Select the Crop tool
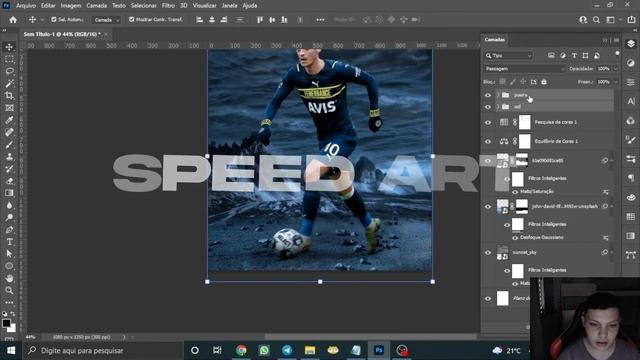Image resolution: width=640 pixels, height=360 pixels. (x=9, y=96)
